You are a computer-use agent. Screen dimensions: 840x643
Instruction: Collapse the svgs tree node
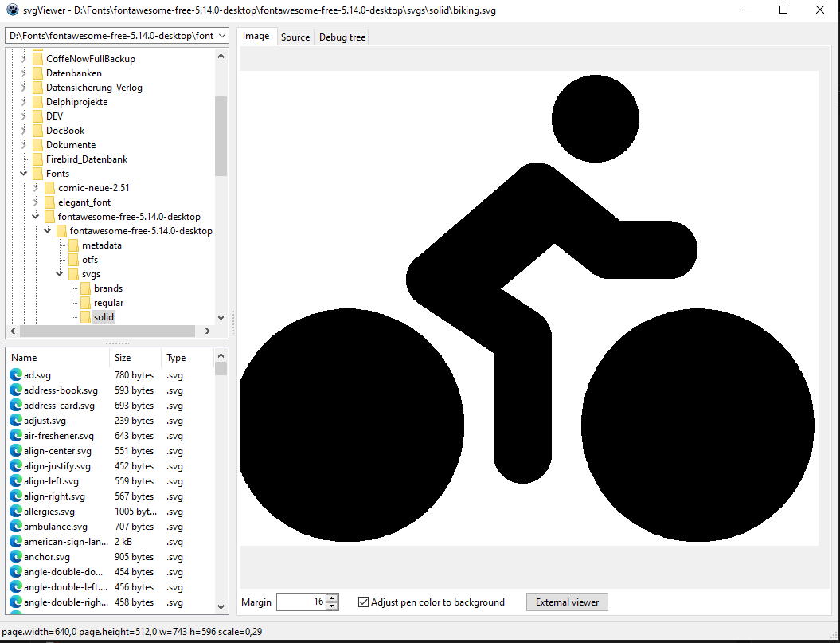(x=60, y=274)
